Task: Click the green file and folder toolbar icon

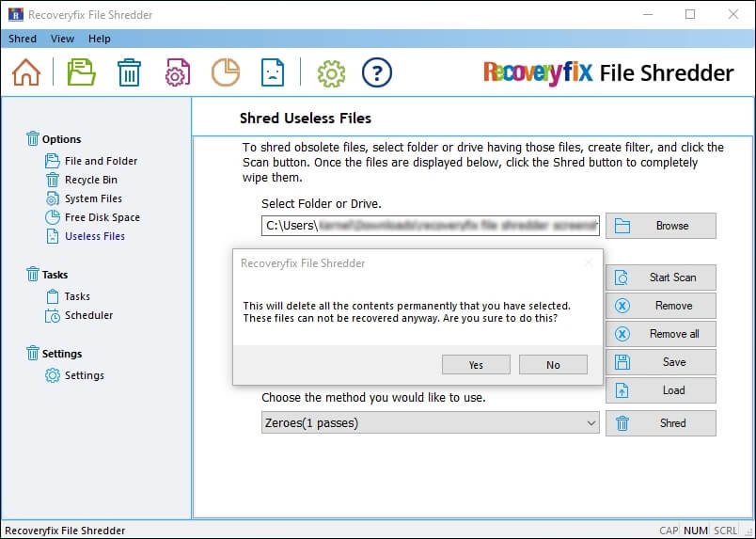Action: tap(82, 72)
